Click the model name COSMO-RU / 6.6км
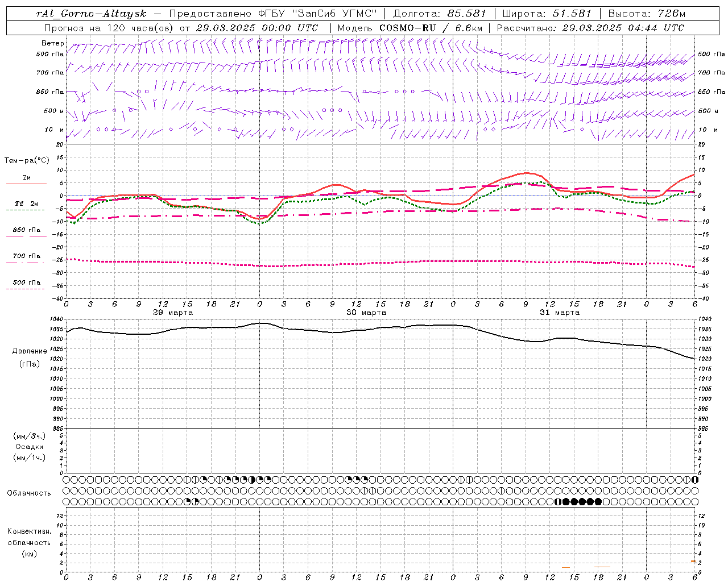728x582 pixels. pos(431,28)
